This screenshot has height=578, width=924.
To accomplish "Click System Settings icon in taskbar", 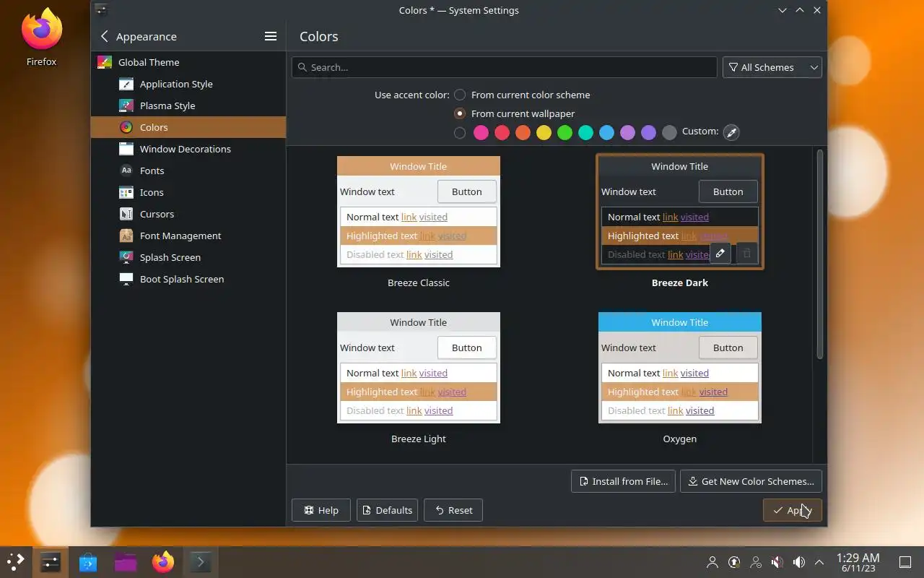I will tap(51, 561).
